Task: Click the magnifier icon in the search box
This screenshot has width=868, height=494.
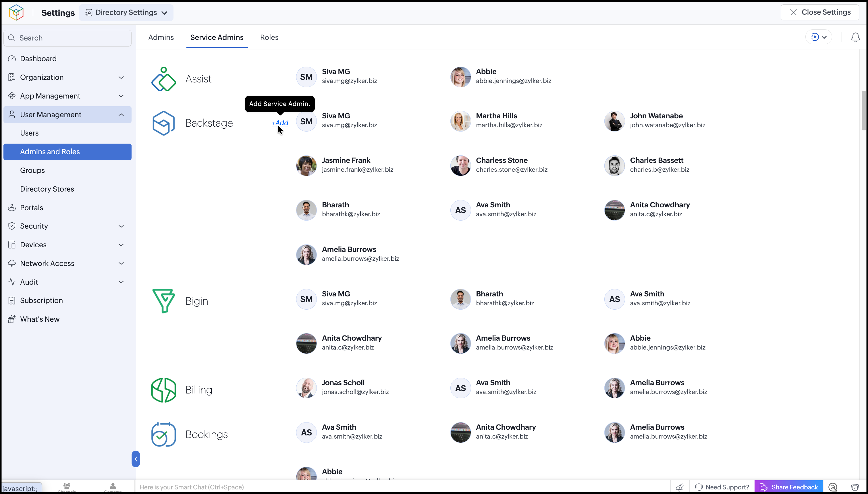Action: click(11, 38)
